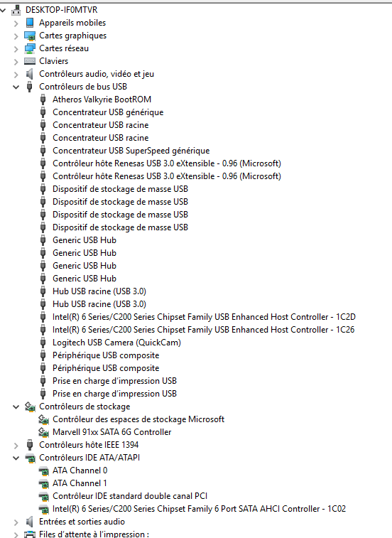Select the 6 Port SATA AHCI Controller 1C02
This screenshot has width=392, height=538.
[200, 509]
